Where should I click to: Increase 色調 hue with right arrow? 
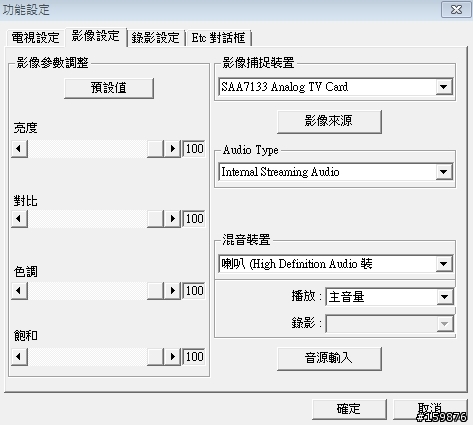172,291
